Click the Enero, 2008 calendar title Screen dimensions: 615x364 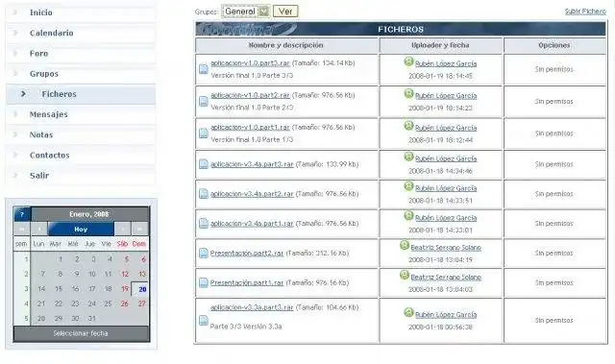89,214
